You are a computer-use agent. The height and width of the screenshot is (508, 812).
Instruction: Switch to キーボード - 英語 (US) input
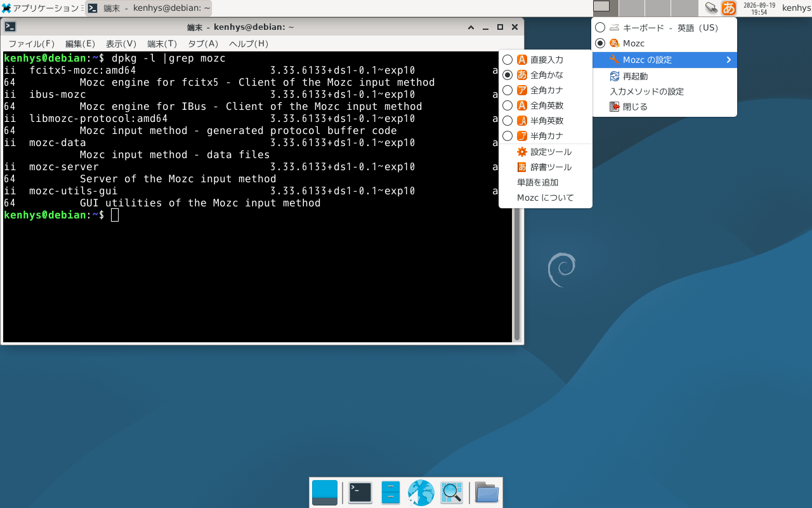coord(664,28)
